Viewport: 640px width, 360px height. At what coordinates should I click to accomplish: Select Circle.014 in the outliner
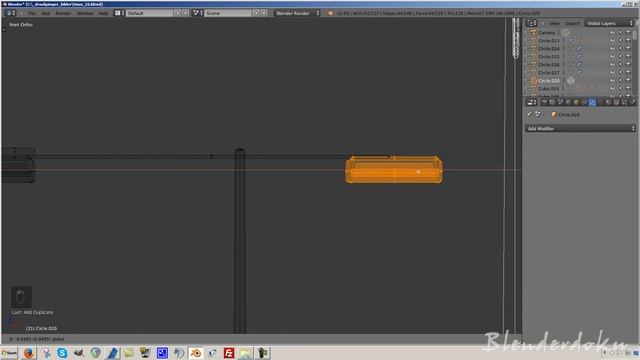coord(549,49)
